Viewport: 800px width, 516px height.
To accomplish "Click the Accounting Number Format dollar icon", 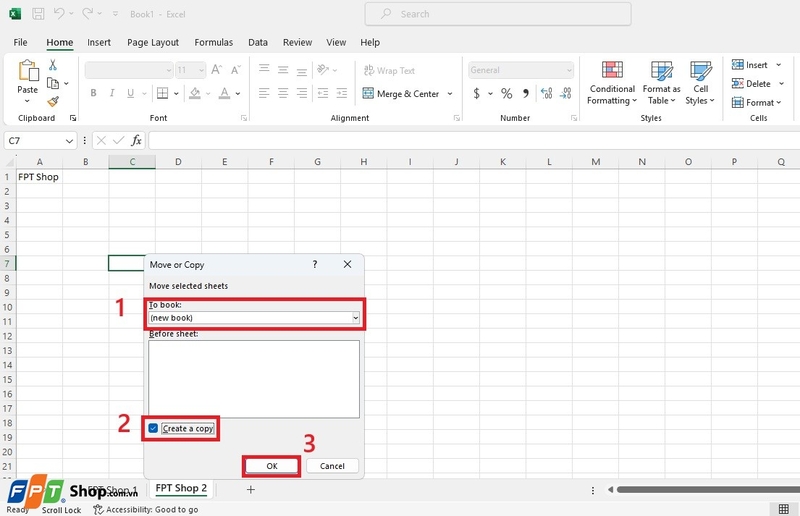I will (x=477, y=93).
